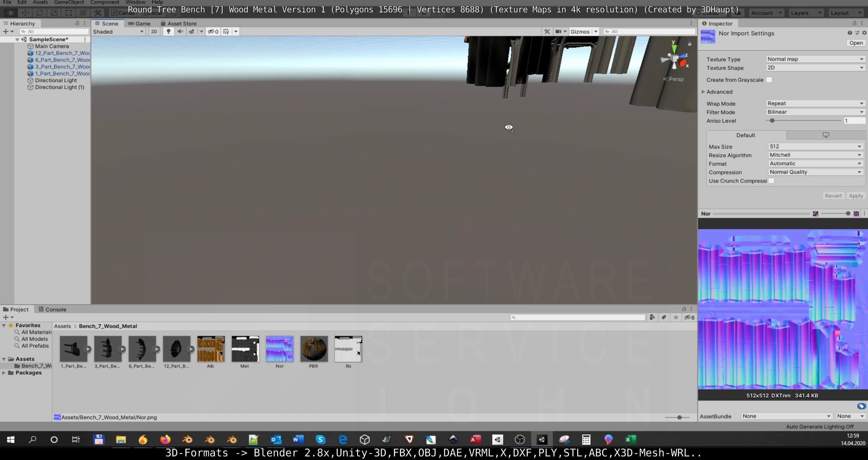Toggle 2D view mode in Scene
This screenshot has height=460, width=868.
click(x=154, y=31)
